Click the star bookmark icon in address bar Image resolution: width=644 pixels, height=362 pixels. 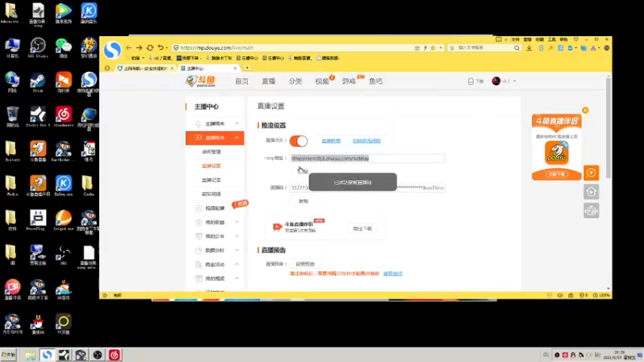coord(432,48)
